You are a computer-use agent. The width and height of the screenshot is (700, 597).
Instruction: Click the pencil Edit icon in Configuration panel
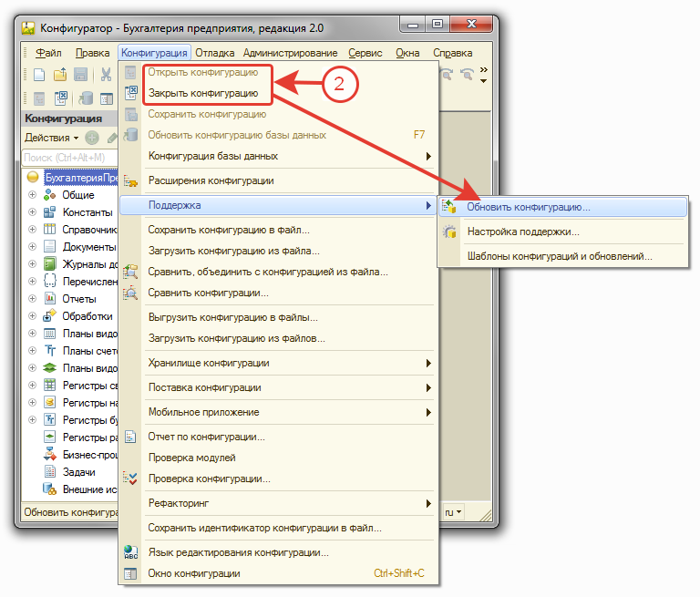[x=112, y=138]
